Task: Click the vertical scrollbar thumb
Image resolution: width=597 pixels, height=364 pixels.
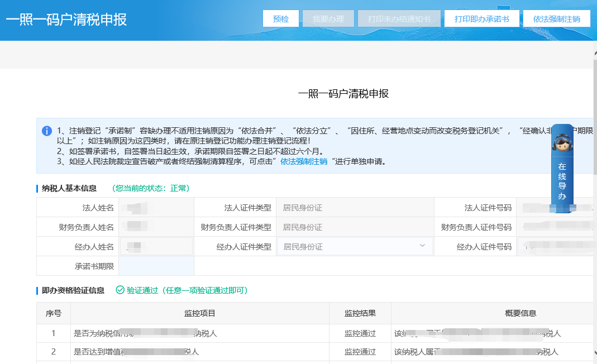Action: 594,112
